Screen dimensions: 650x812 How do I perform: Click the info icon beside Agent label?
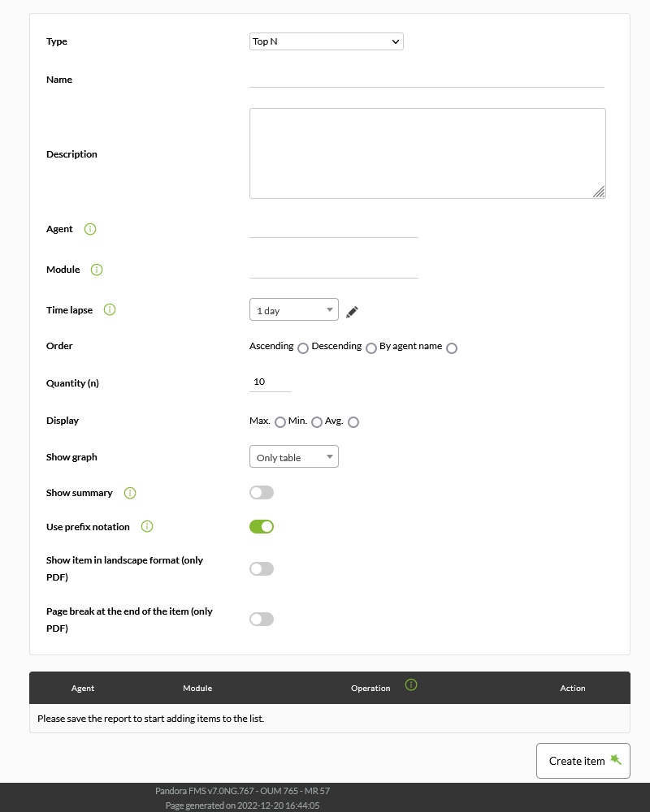[90, 229]
